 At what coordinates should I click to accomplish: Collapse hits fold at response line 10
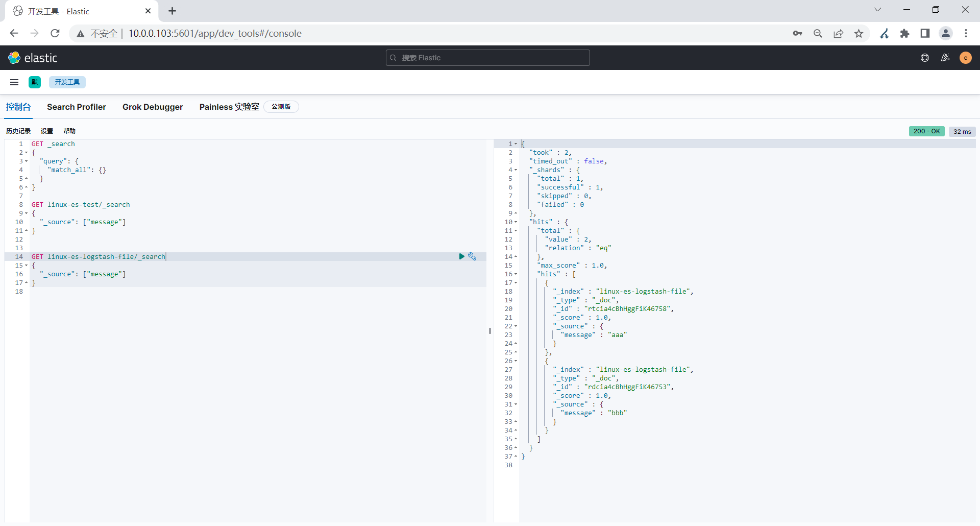pos(516,222)
